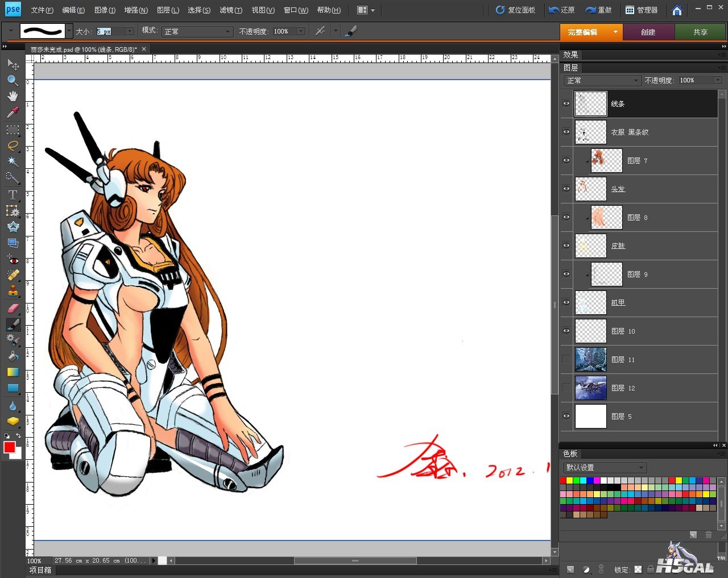Select the 图层 12 layer thumbnail
Viewport: 728px width, 578px height.
tap(590, 388)
